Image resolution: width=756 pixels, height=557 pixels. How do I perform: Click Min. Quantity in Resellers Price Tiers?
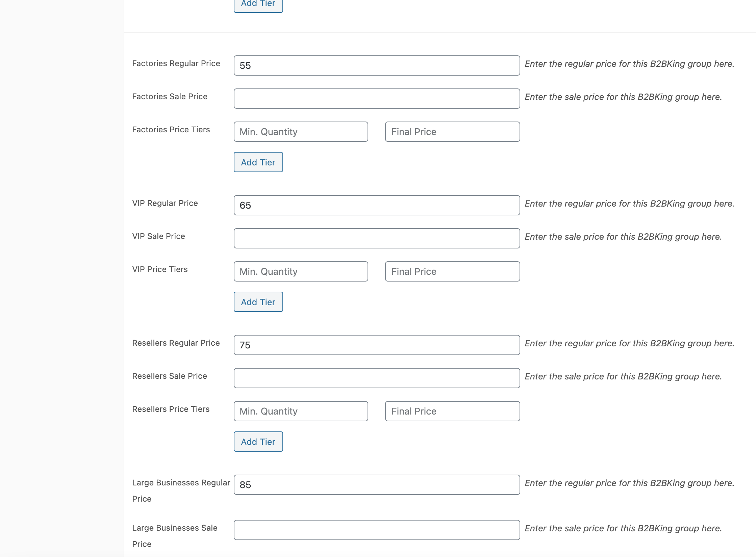click(x=301, y=411)
